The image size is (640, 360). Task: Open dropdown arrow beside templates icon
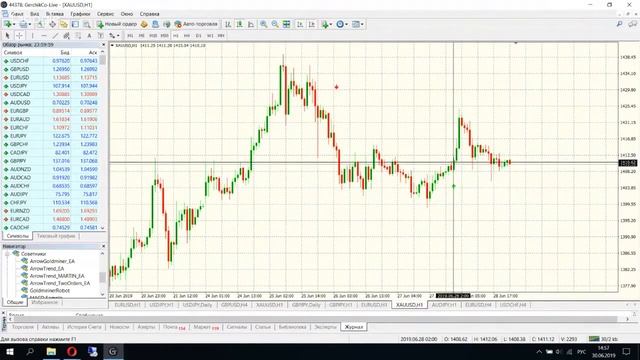(362, 24)
